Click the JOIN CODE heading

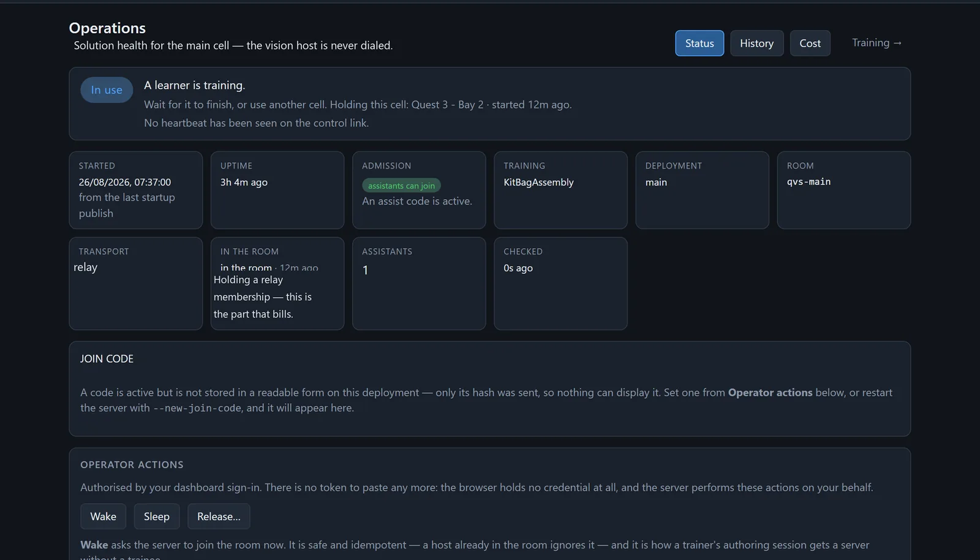click(107, 359)
